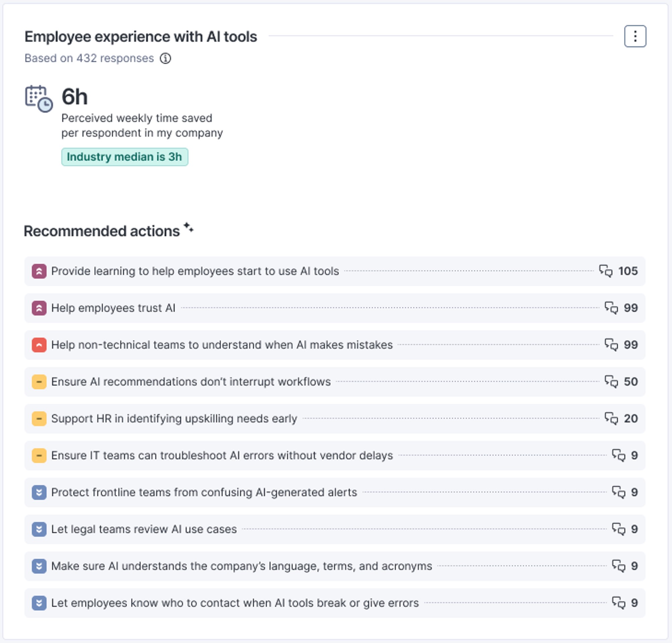Open the three-dot options menu
The image size is (672, 643).
click(635, 36)
